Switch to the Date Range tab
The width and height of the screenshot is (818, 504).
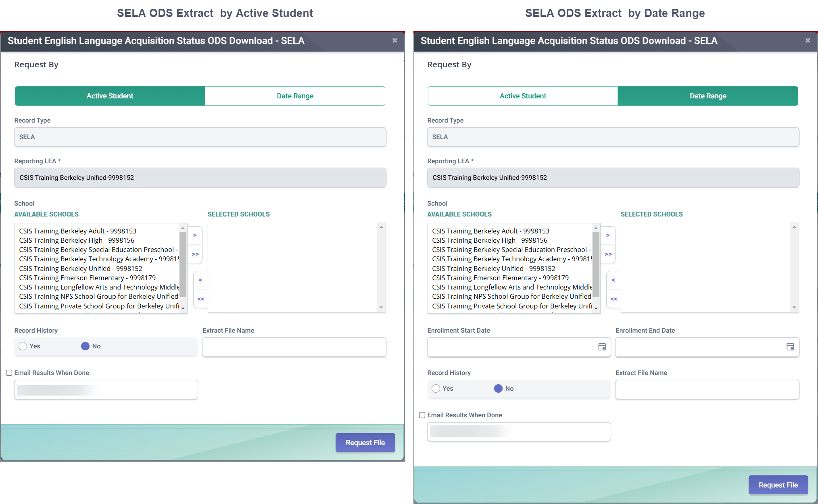click(x=295, y=96)
